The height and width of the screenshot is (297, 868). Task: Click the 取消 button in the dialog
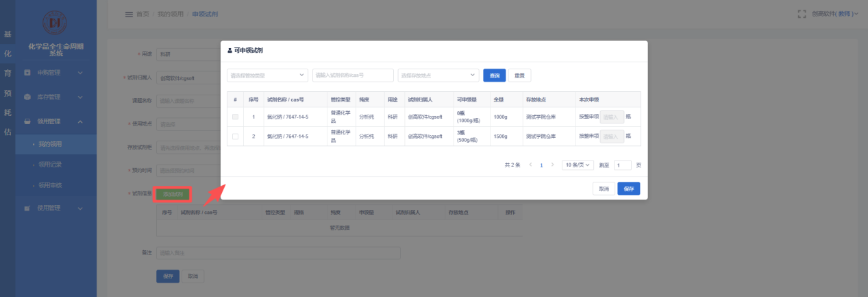[x=604, y=189]
